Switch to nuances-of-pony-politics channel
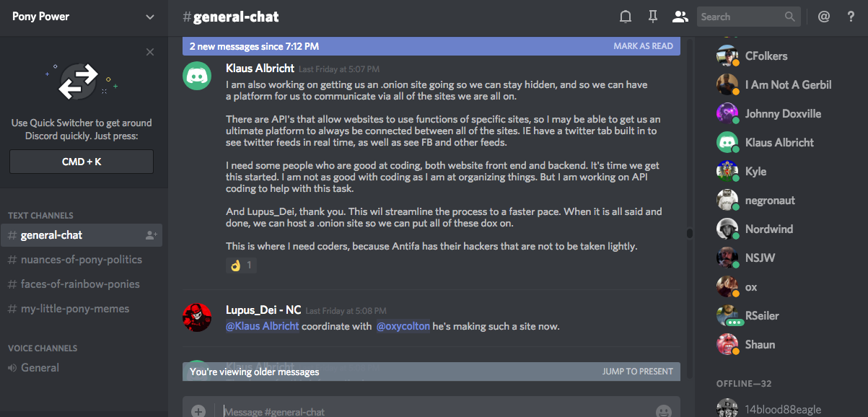Viewport: 868px width, 417px height. [82, 260]
